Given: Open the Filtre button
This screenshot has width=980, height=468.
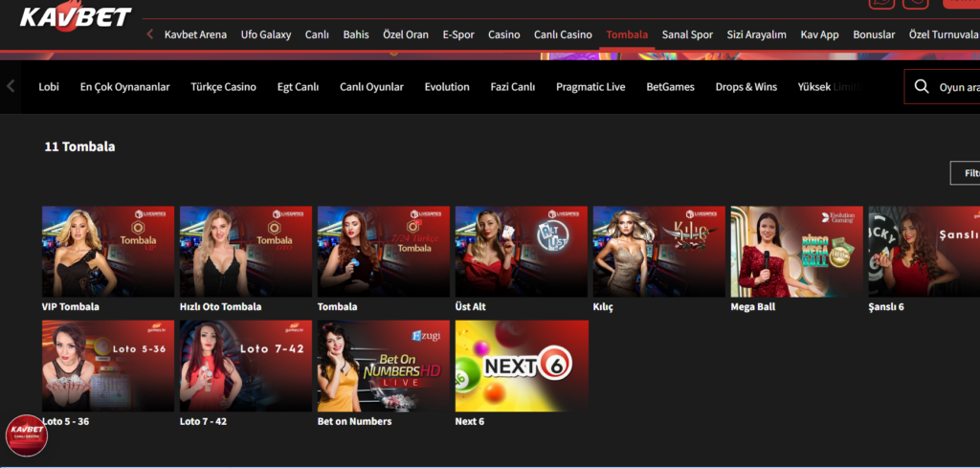Looking at the screenshot, I should pos(967,173).
